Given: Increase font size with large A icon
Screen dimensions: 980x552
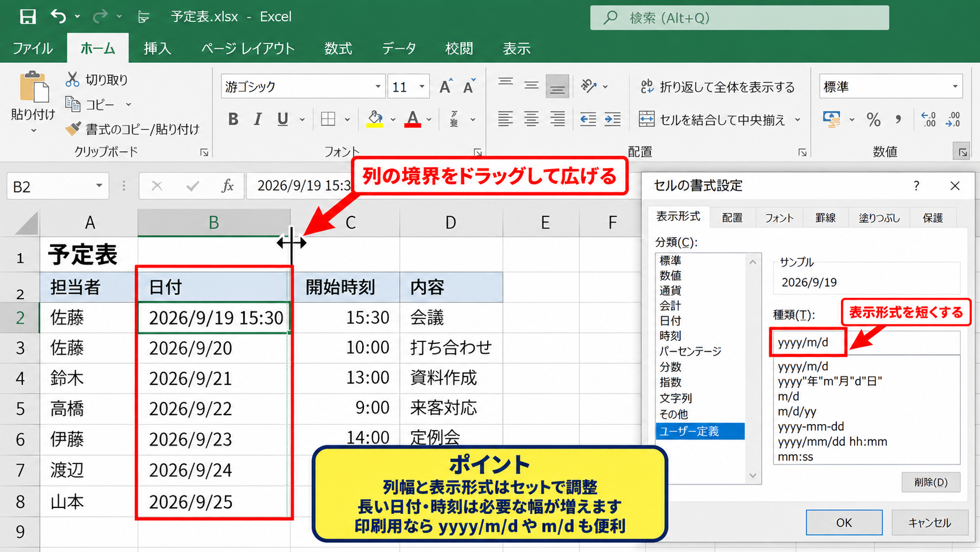Looking at the screenshot, I should [445, 87].
